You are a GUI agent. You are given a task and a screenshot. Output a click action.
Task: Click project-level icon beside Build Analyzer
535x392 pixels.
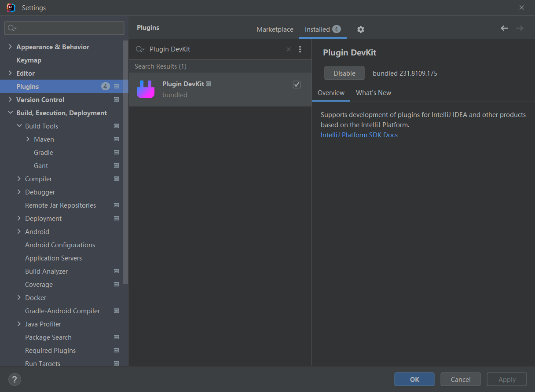click(117, 271)
